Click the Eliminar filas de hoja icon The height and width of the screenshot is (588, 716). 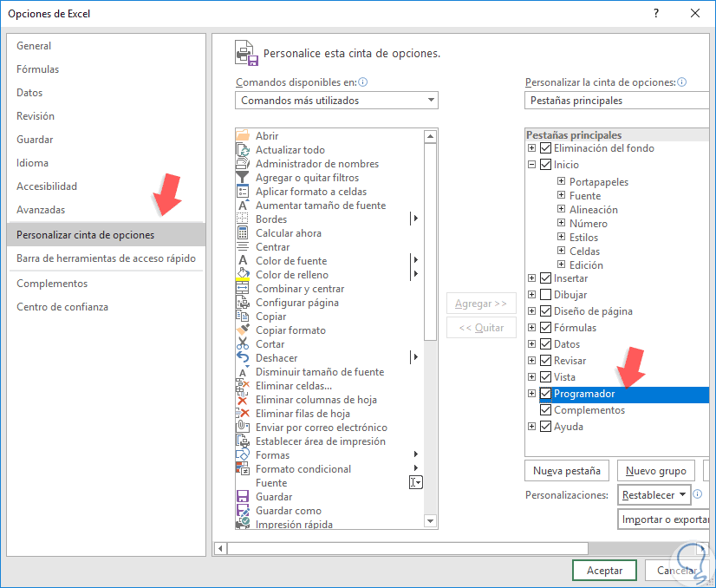coord(243,413)
